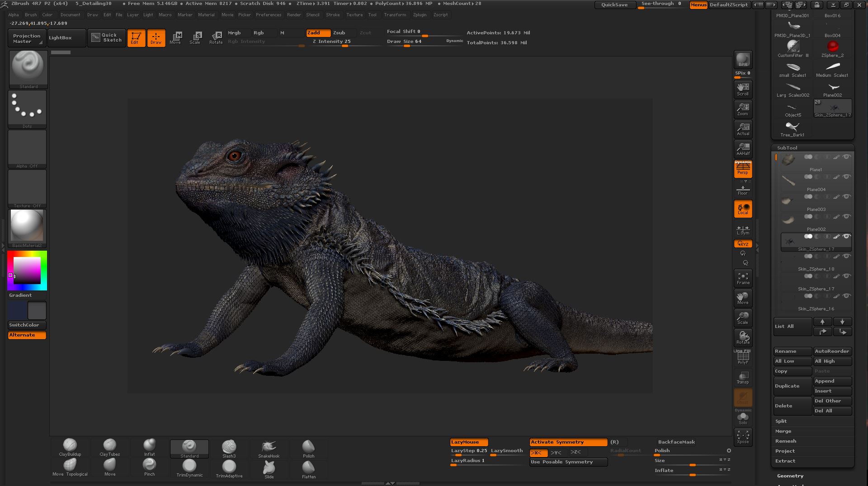868x486 pixels.
Task: Pick the Pinch brush
Action: coord(149,467)
